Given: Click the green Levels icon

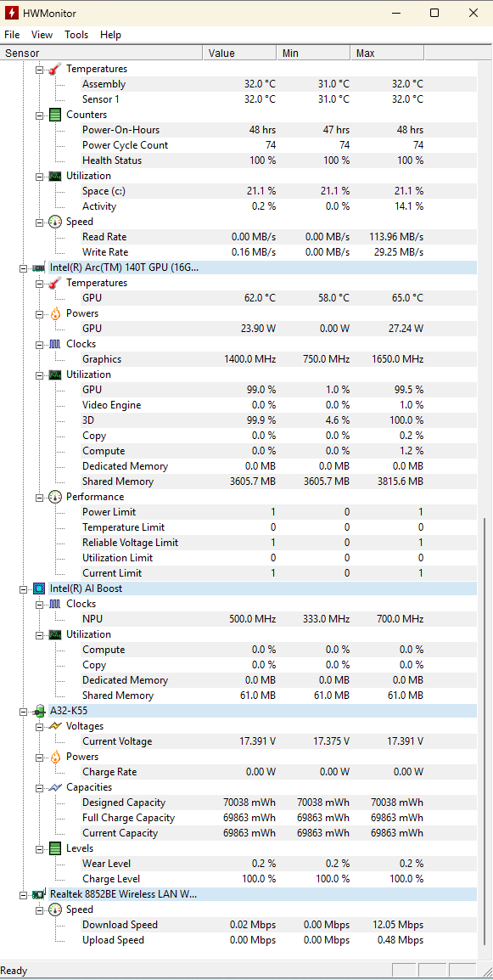Looking at the screenshot, I should (56, 848).
